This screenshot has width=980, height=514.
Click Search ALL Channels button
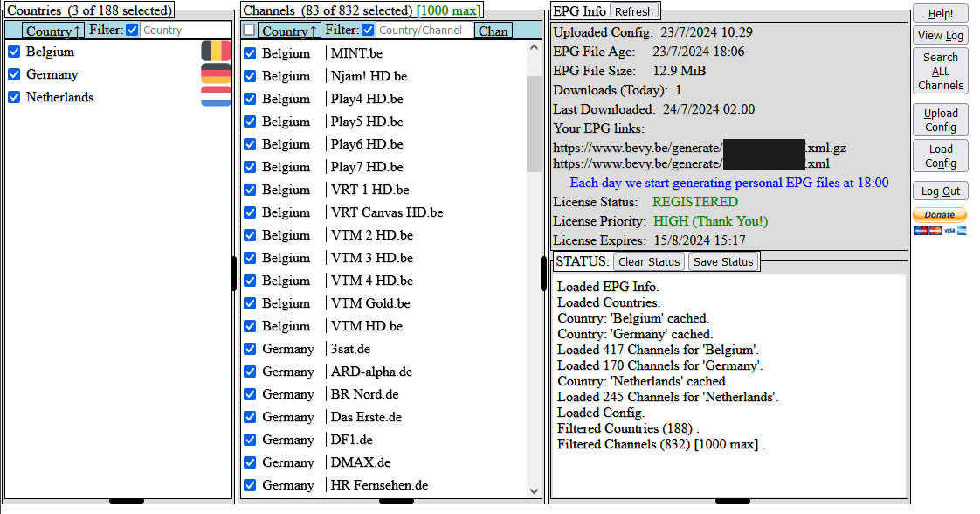[941, 72]
